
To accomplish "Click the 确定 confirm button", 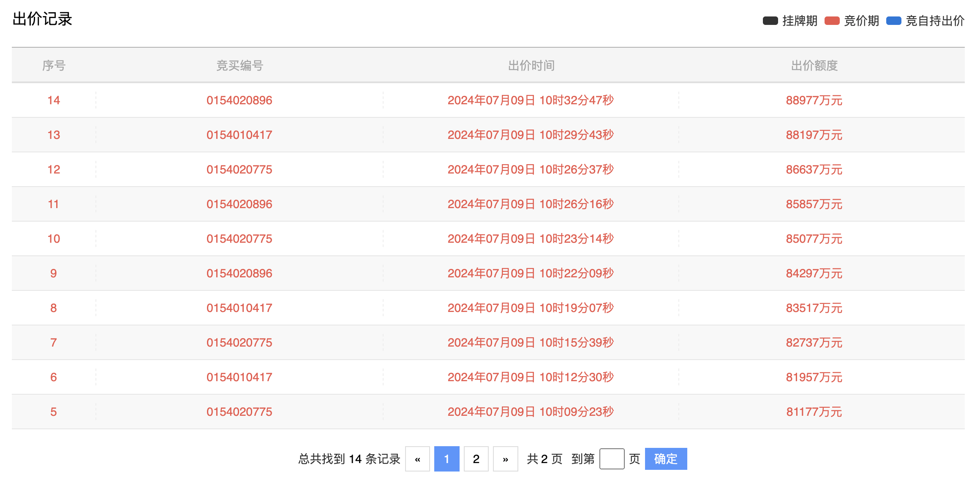I will pos(666,459).
